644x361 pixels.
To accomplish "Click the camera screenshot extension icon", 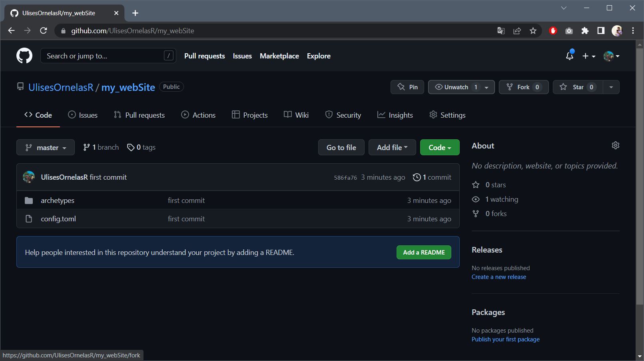I will point(569,31).
